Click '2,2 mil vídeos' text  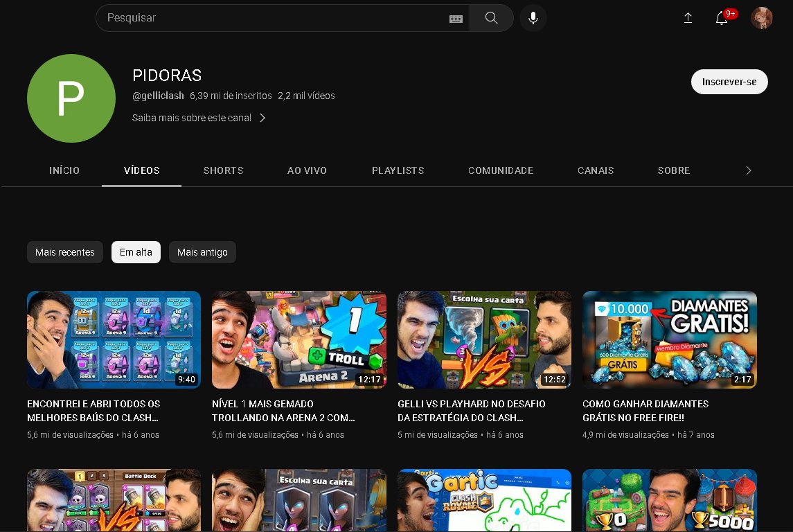coord(307,96)
